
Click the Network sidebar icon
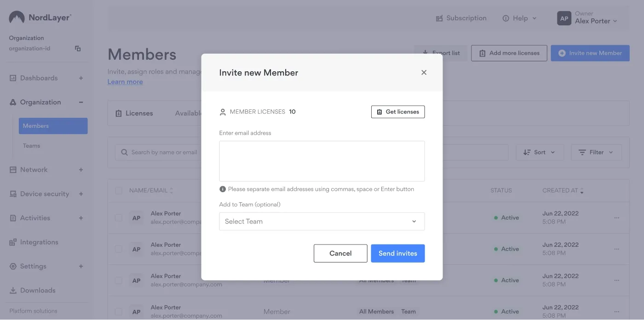point(12,169)
